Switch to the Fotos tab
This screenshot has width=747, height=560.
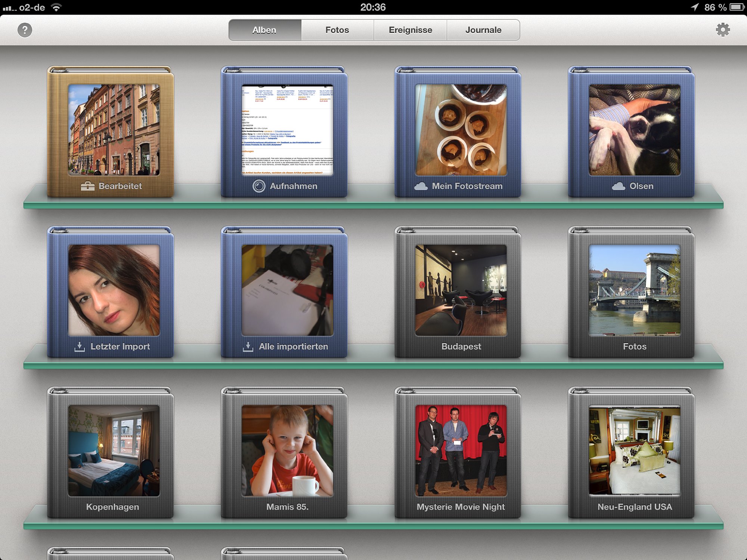tap(337, 30)
